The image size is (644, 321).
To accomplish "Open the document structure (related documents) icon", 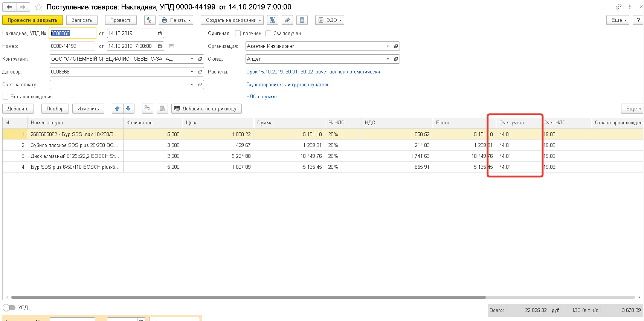I will pos(273,20).
